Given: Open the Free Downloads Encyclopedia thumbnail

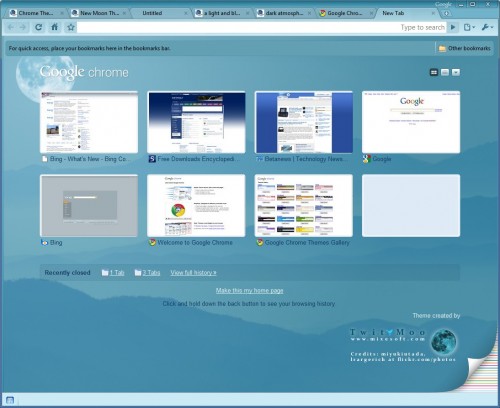Looking at the screenshot, I should pyautogui.click(x=196, y=122).
